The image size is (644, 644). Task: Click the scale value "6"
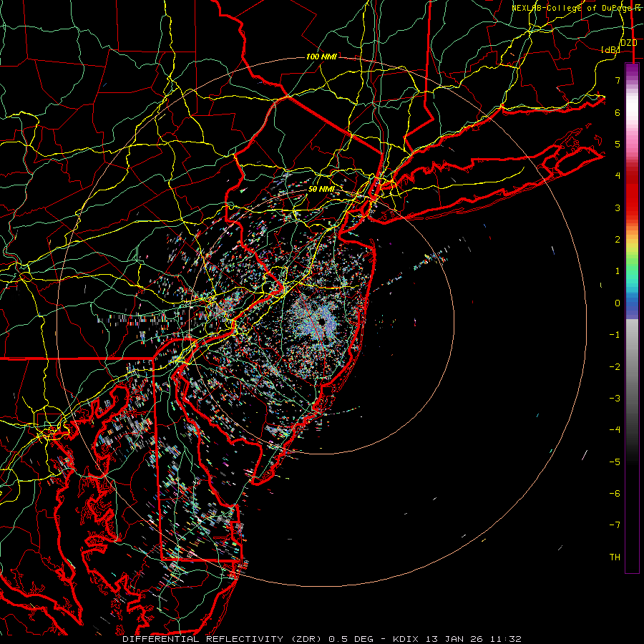coord(618,112)
